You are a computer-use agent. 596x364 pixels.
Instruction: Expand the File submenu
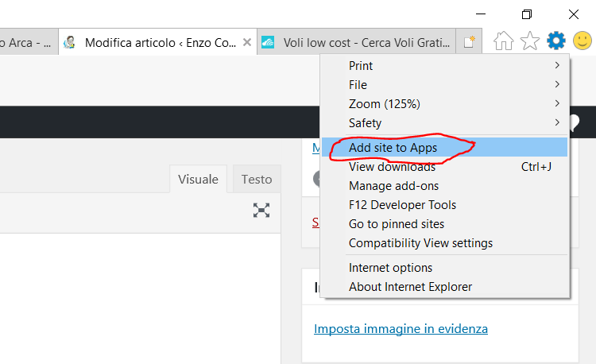[444, 85]
